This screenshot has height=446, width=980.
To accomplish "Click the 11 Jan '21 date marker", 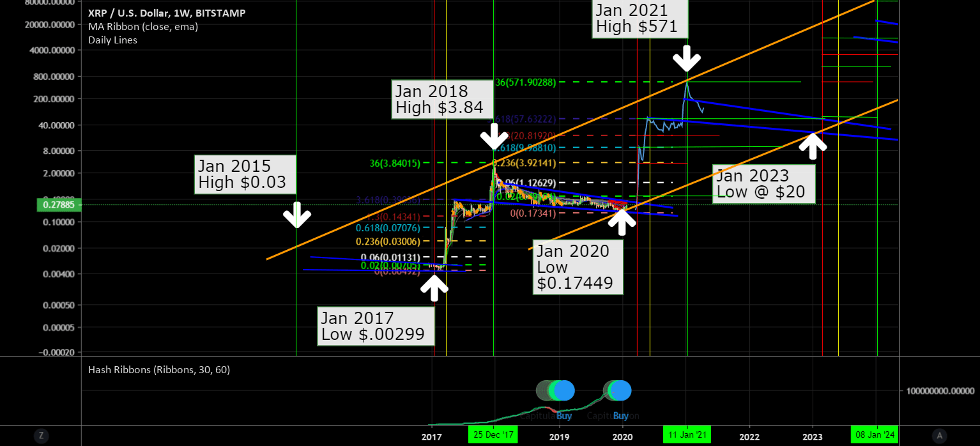I will tap(687, 434).
